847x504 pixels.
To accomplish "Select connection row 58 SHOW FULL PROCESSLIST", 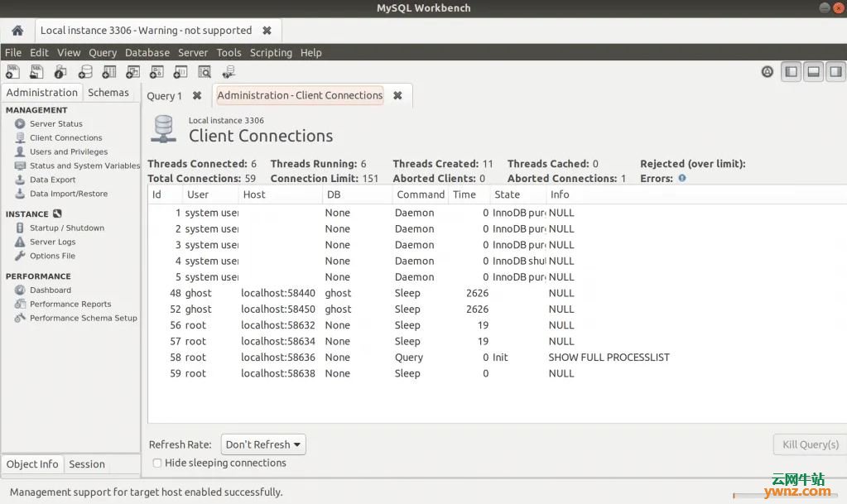I will (x=497, y=357).
